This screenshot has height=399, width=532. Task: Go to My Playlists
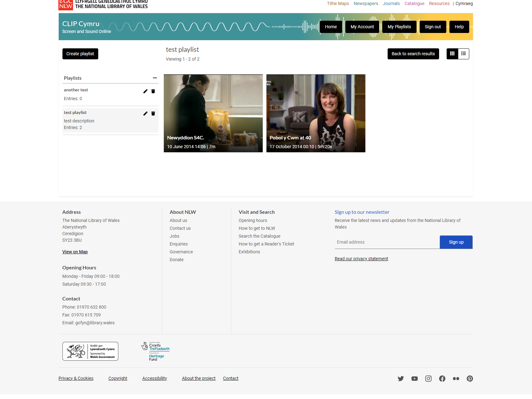(x=399, y=27)
